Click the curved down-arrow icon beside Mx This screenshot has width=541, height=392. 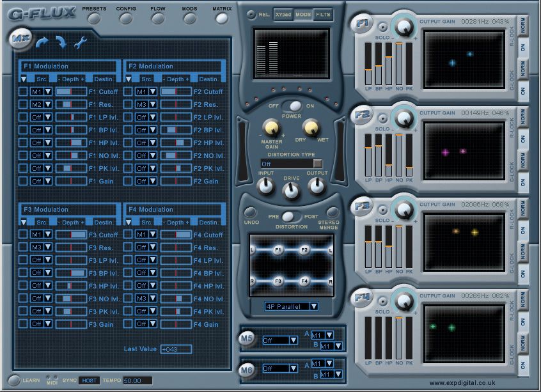coord(61,42)
